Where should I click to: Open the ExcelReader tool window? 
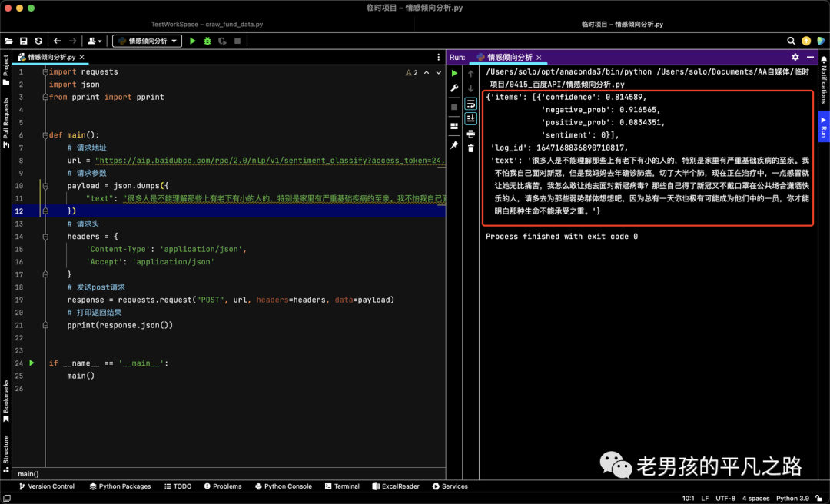tap(396, 486)
